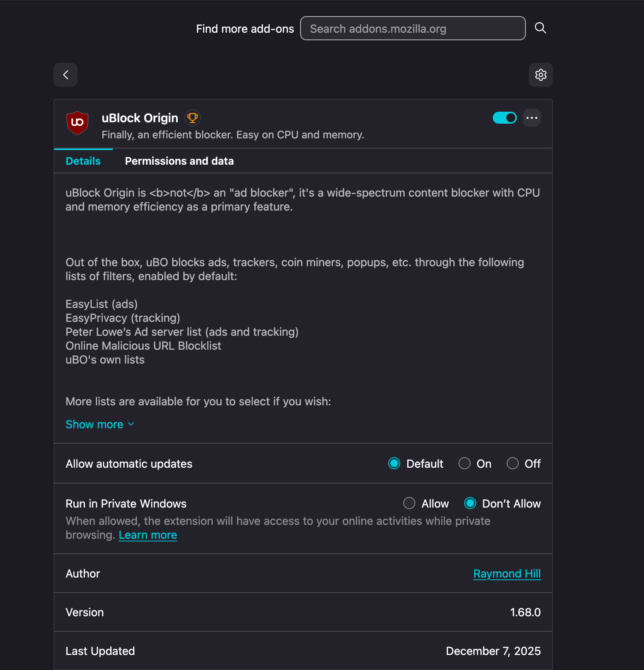This screenshot has width=644, height=670.
Task: Click the Allow automatic updates label
Action: pyautogui.click(x=129, y=464)
